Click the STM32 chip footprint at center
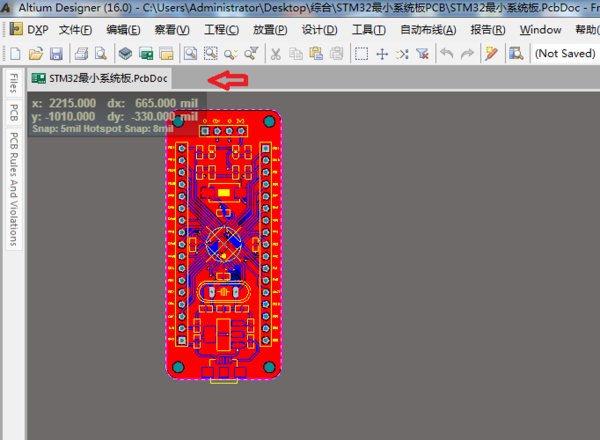Viewport: 600px width, 440px height. pos(224,244)
